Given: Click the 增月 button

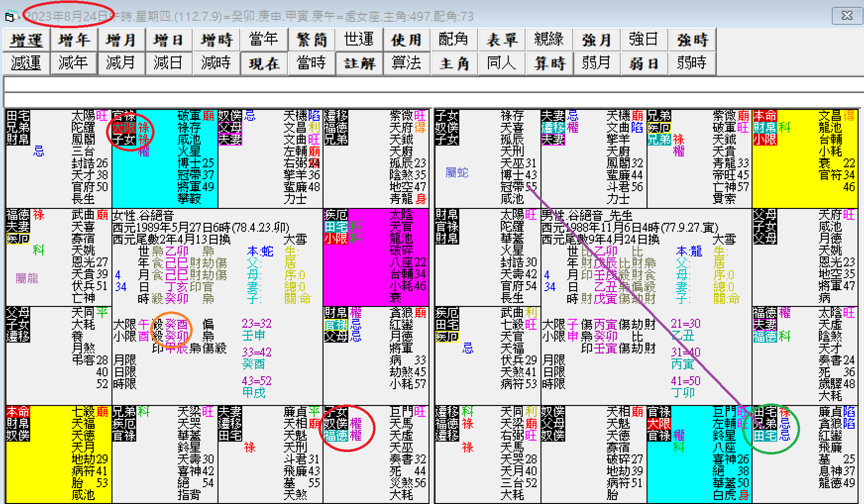Looking at the screenshot, I should tap(121, 40).
